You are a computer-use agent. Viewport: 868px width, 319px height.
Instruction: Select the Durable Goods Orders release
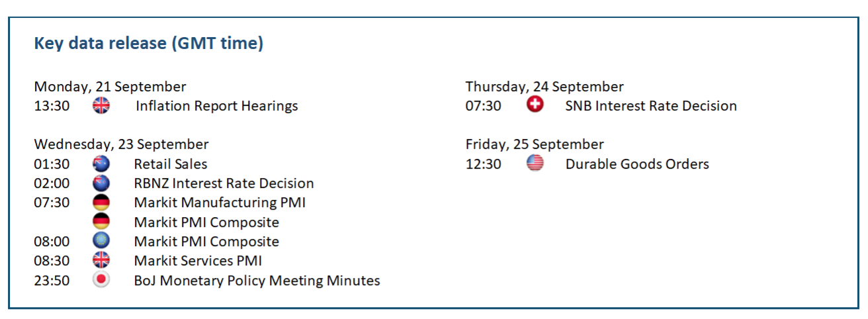pos(636,164)
